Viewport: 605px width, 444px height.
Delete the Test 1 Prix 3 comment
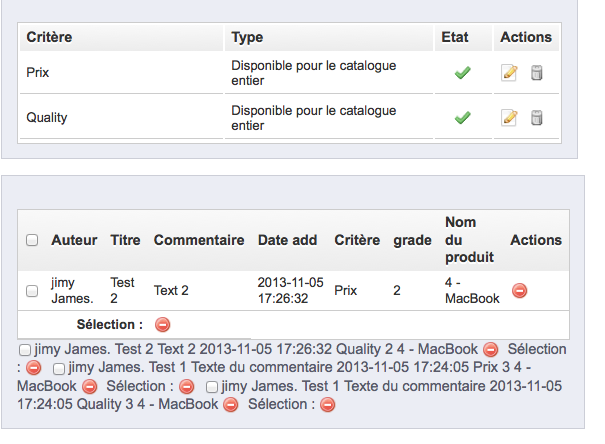88,385
